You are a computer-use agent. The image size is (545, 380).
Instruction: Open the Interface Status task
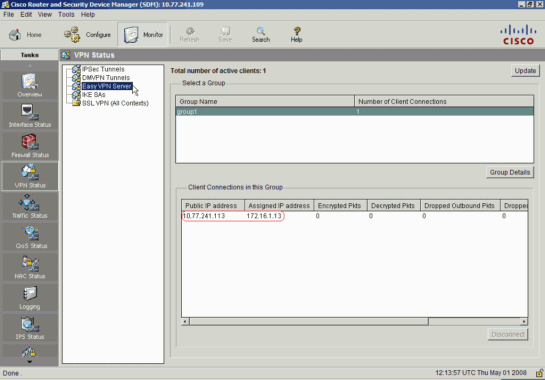(x=30, y=115)
